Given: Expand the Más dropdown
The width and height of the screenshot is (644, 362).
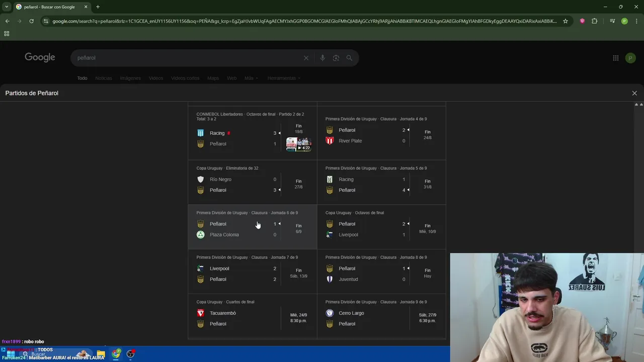Looking at the screenshot, I should point(251,78).
